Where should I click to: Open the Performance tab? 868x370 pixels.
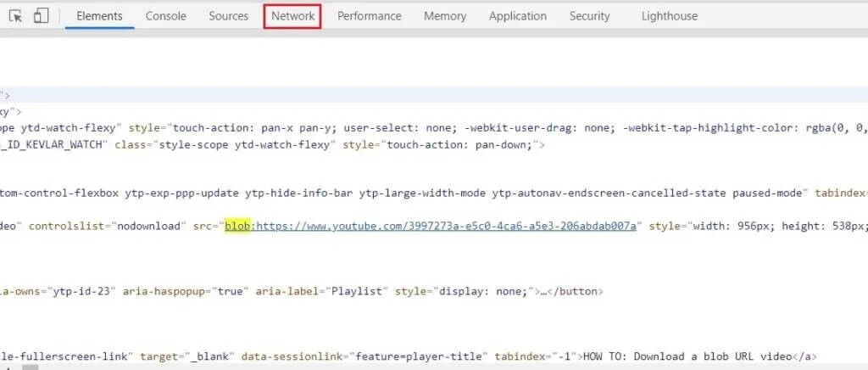click(370, 16)
